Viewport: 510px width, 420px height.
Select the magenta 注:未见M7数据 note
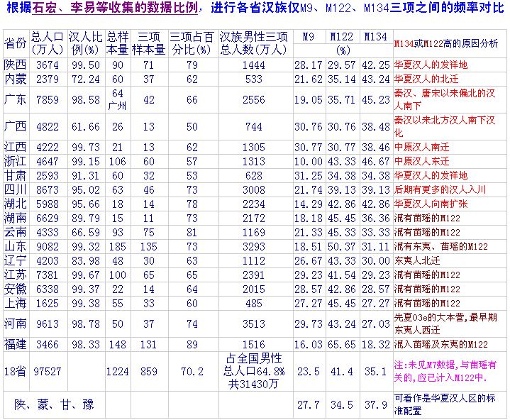coord(445,372)
